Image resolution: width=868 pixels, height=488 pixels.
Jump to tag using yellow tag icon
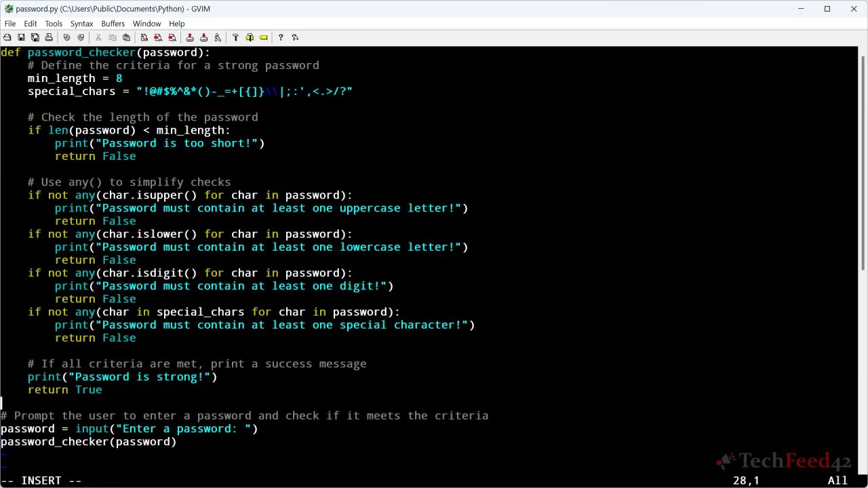264,37
